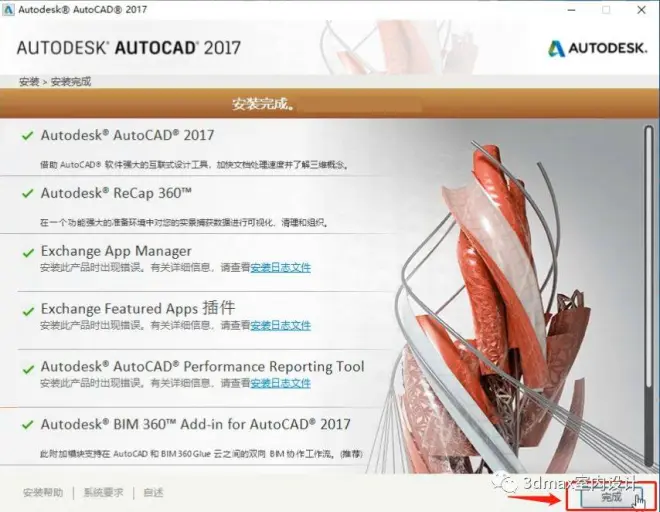Screen dimensions: 660x512
Task: Select the Exchange App Manager title
Action: pos(116,251)
